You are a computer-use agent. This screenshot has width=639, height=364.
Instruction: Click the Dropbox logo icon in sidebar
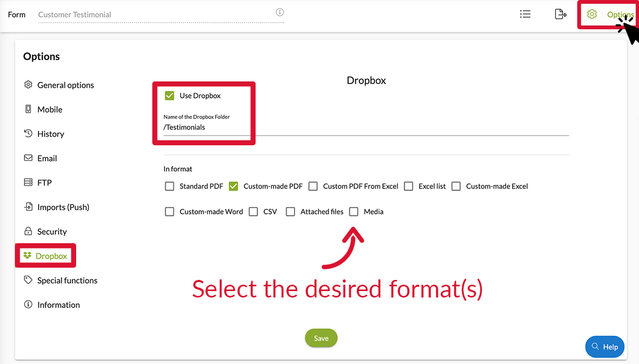(x=28, y=256)
